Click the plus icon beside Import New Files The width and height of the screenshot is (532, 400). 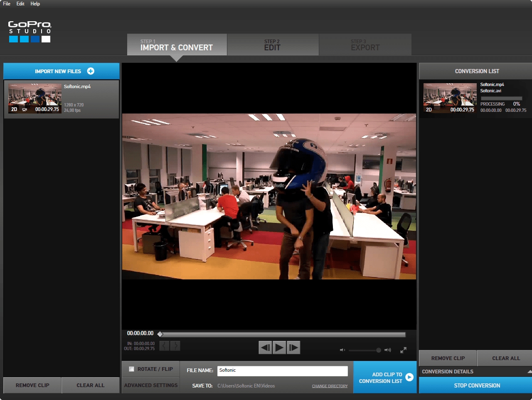click(91, 71)
